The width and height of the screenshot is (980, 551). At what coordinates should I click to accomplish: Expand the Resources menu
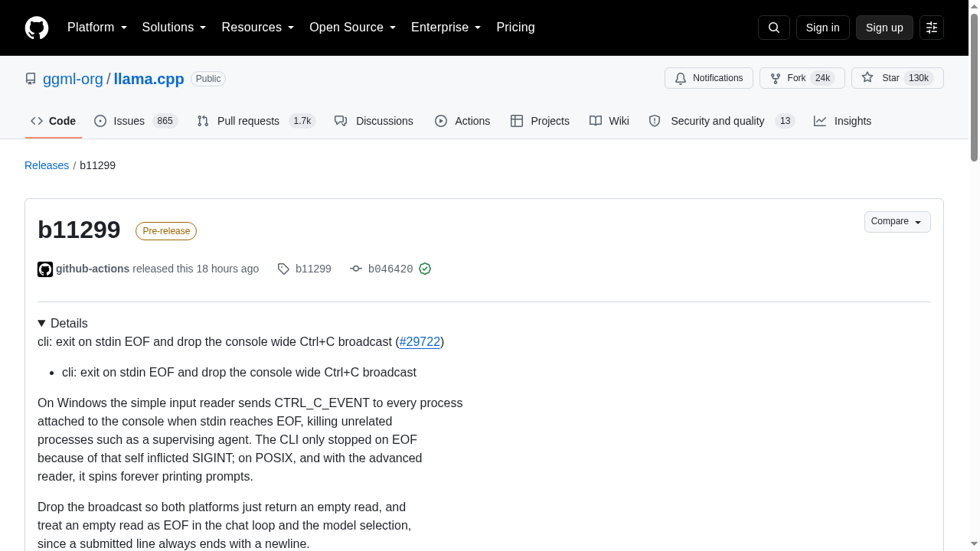pyautogui.click(x=258, y=28)
